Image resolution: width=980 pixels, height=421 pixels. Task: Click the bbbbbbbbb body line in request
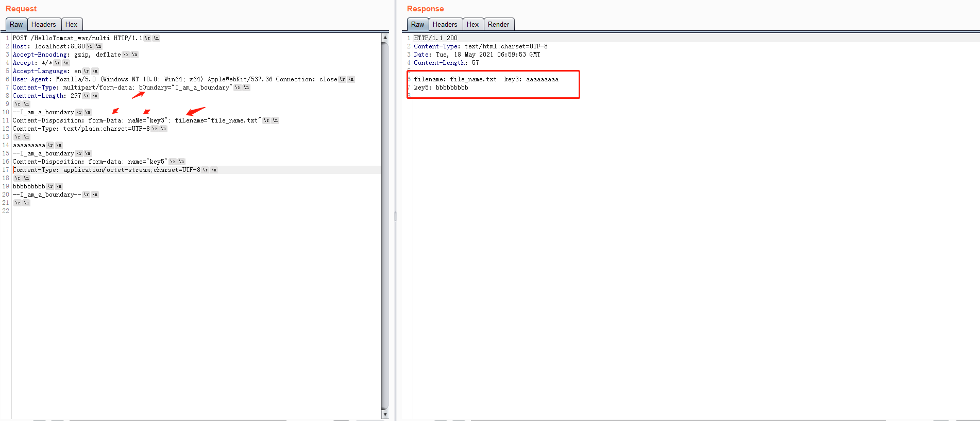click(38, 186)
